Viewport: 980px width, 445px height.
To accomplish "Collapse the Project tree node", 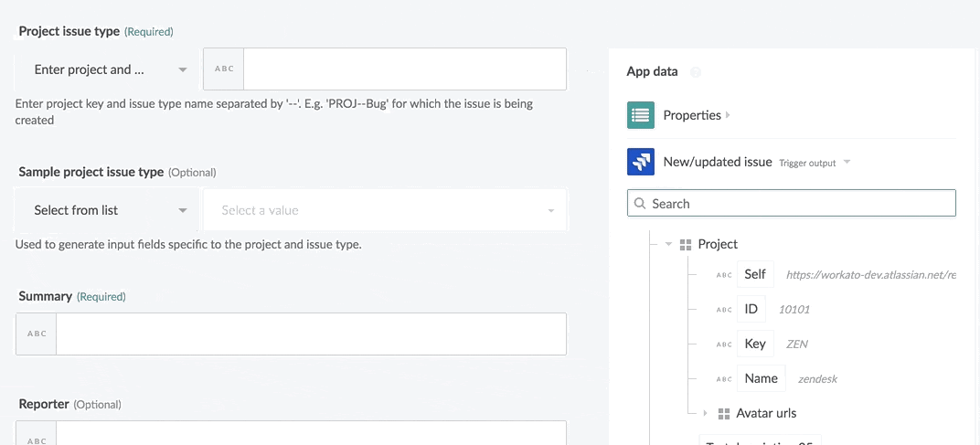I will tap(669, 245).
